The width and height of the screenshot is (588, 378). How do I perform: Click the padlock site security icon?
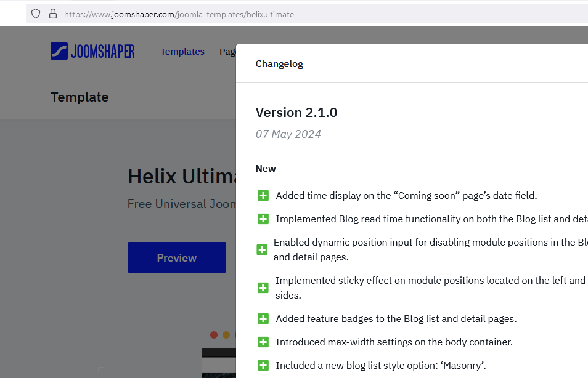pos(53,14)
